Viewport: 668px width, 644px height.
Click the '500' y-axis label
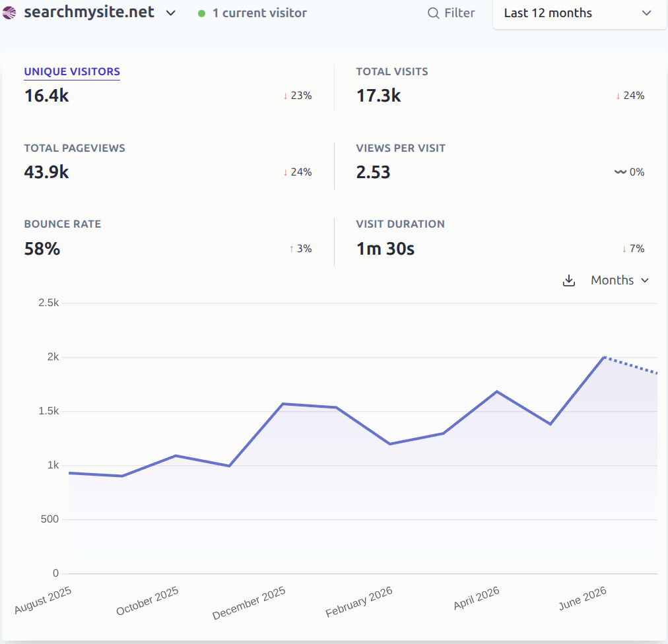coord(50,519)
